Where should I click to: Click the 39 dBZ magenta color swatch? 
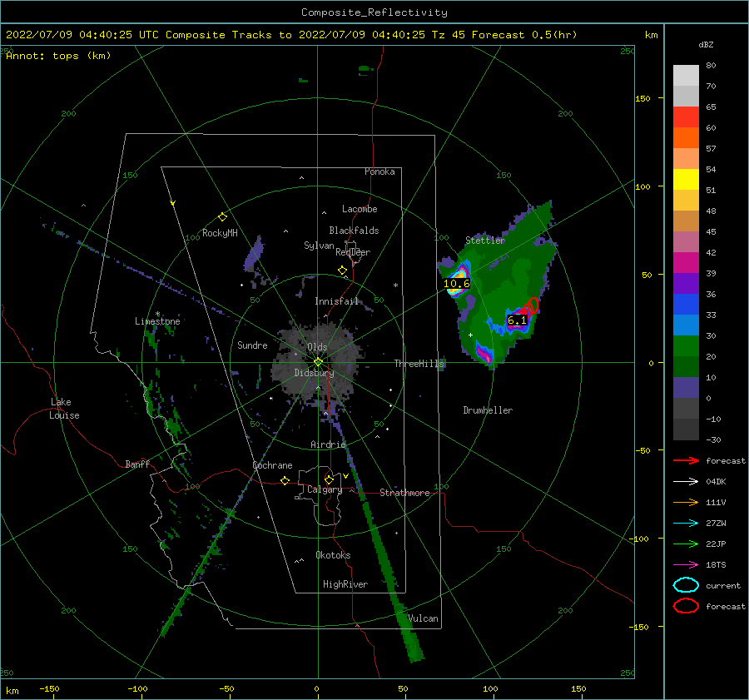coord(686,262)
